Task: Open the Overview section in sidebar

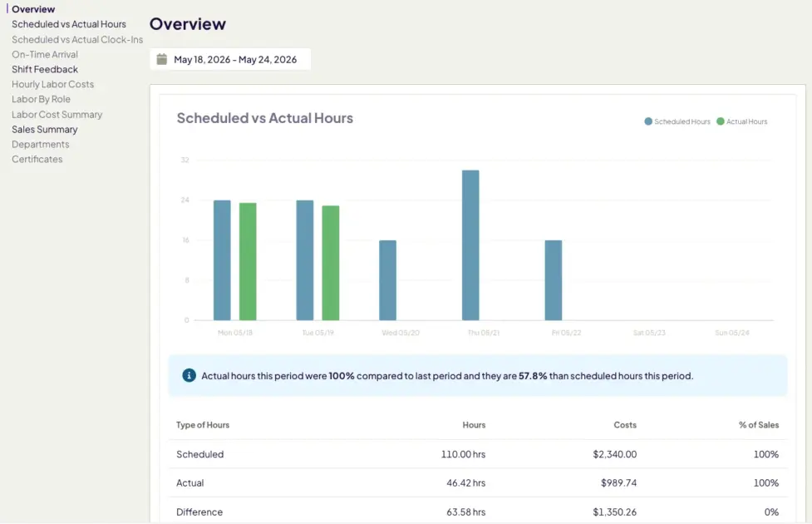Action: (33, 9)
